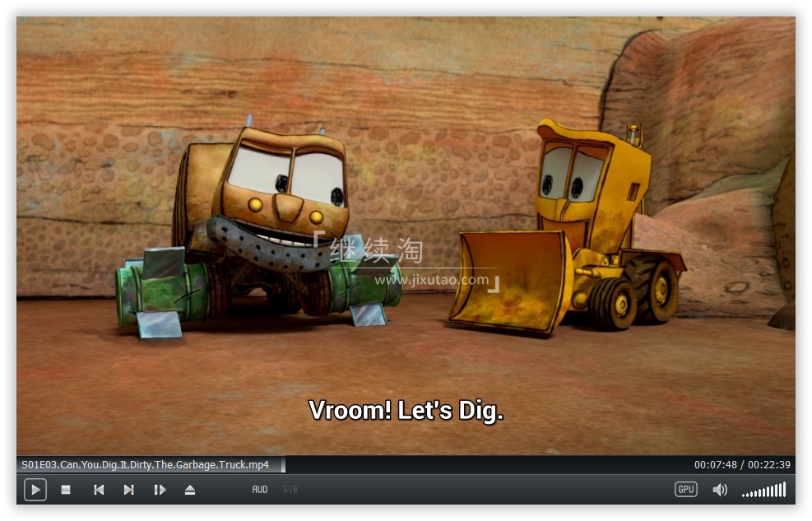Open the SUB subtitle track selector
The image size is (812, 521).
290,490
